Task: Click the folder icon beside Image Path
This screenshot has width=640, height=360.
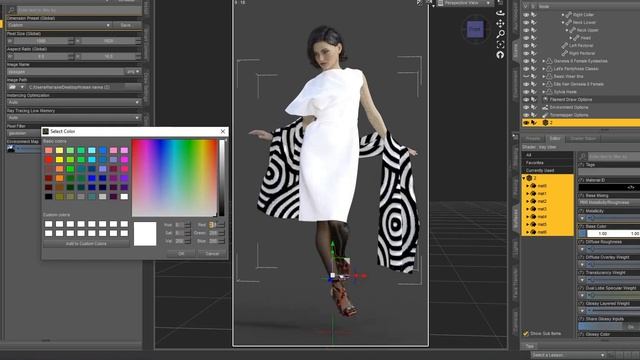Action: tap(13, 87)
